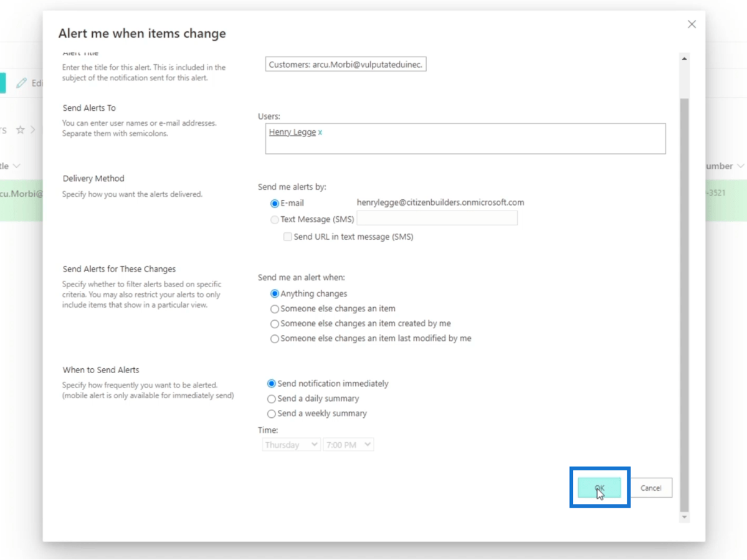Select item created by me option

[x=274, y=324]
